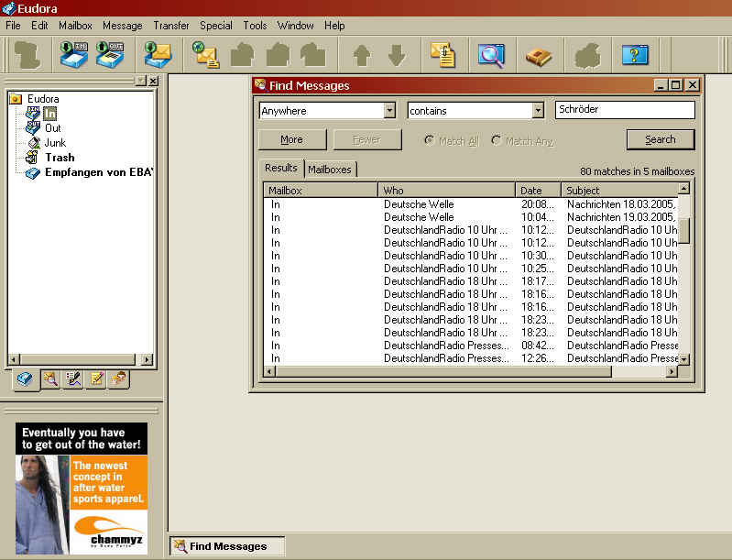
Task: Open the Mailbox menu
Action: [x=75, y=26]
